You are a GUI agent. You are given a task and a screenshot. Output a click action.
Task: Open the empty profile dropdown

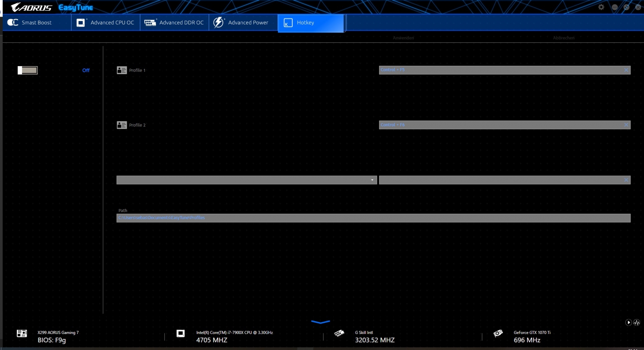[x=247, y=180]
